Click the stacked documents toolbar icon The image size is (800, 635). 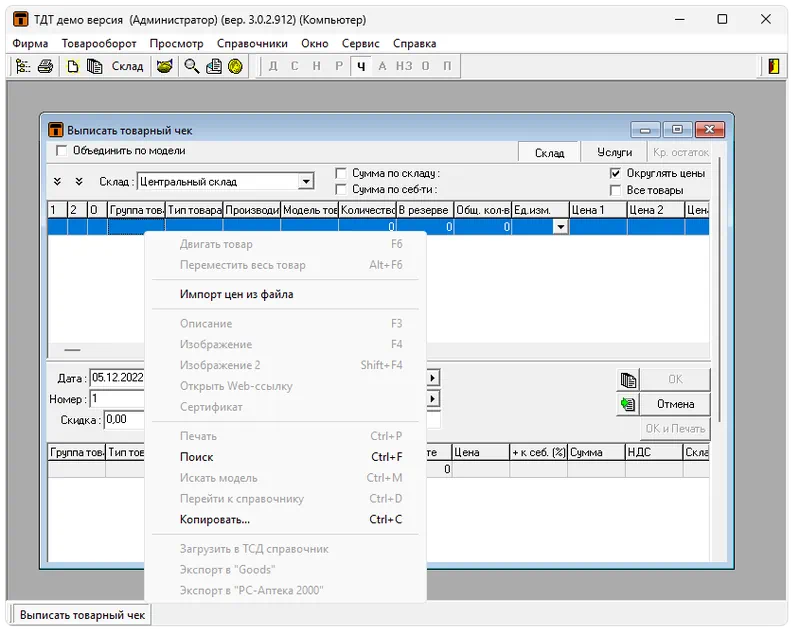coord(95,66)
